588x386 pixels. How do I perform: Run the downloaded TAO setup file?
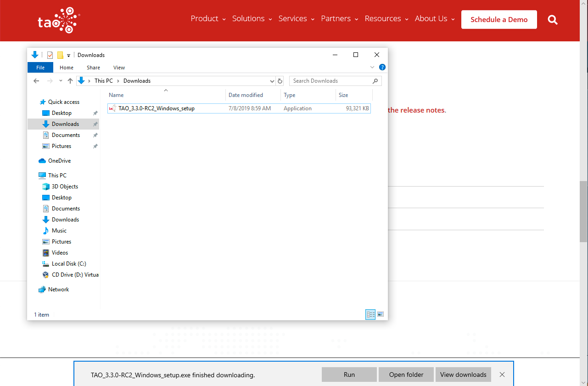349,375
